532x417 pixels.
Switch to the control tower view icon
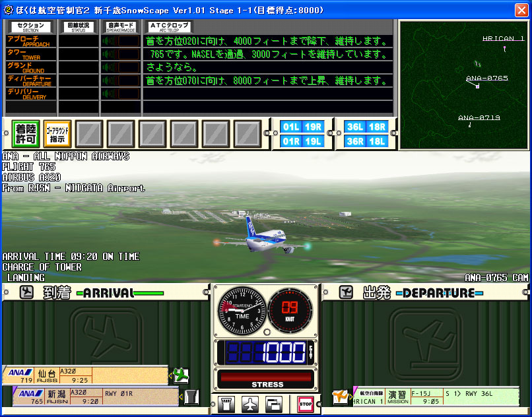pos(226,404)
